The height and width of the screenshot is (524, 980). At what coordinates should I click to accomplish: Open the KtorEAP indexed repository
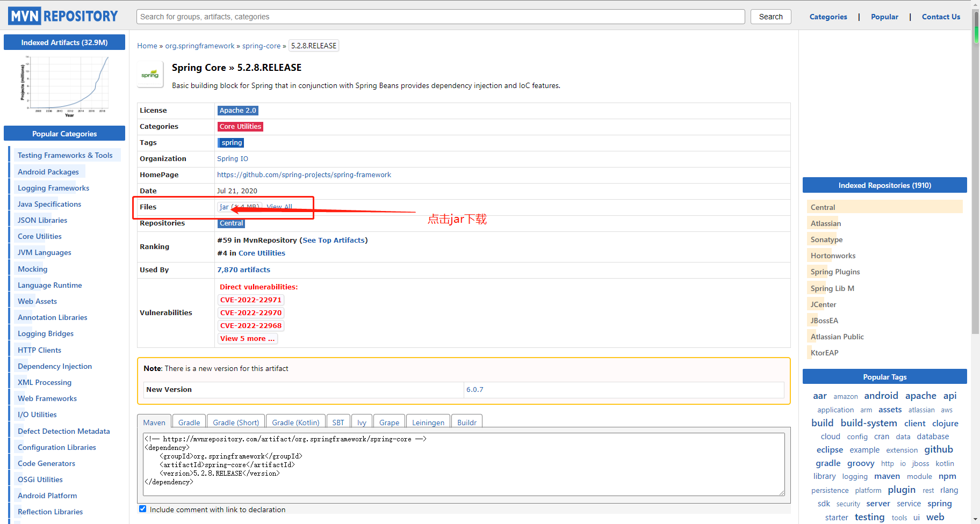825,353
